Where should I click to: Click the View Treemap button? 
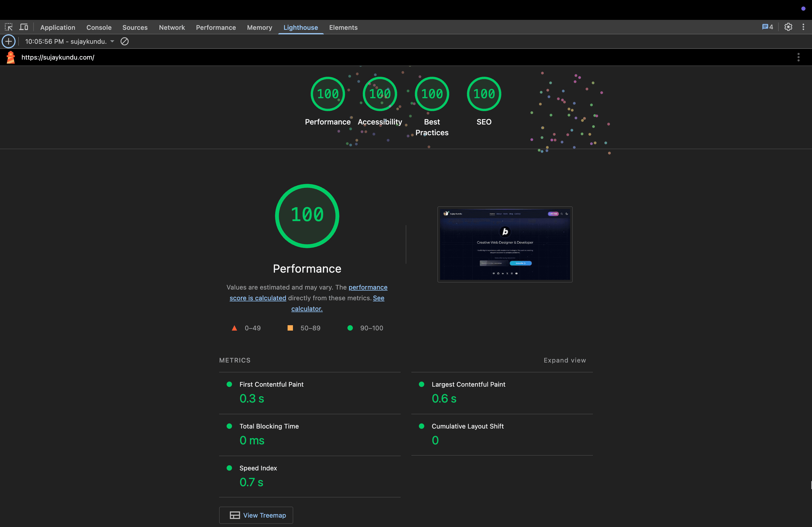(x=256, y=515)
